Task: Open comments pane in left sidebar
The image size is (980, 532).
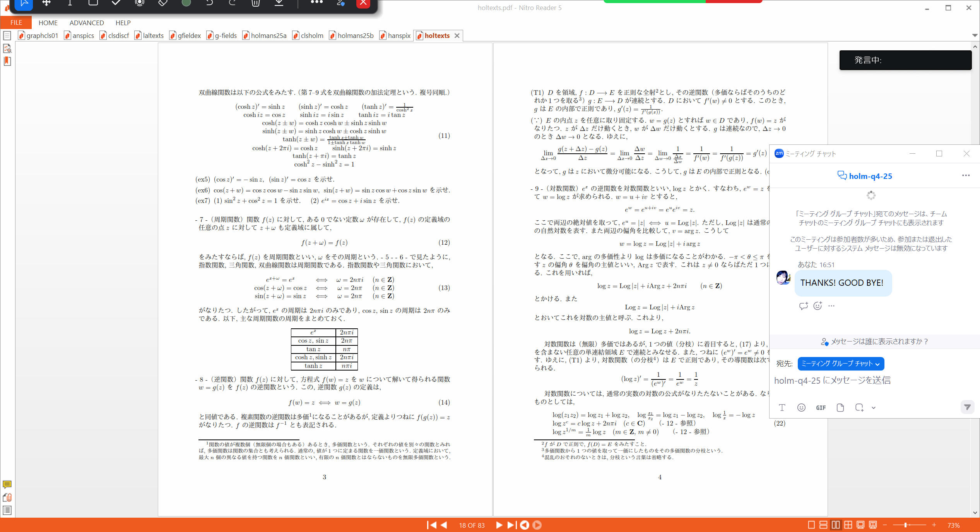Action: click(7, 484)
